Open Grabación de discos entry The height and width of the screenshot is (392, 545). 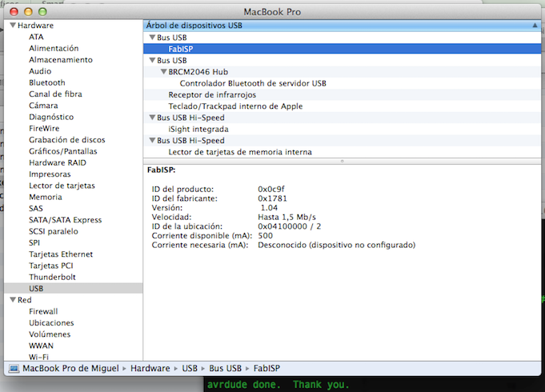(x=67, y=140)
